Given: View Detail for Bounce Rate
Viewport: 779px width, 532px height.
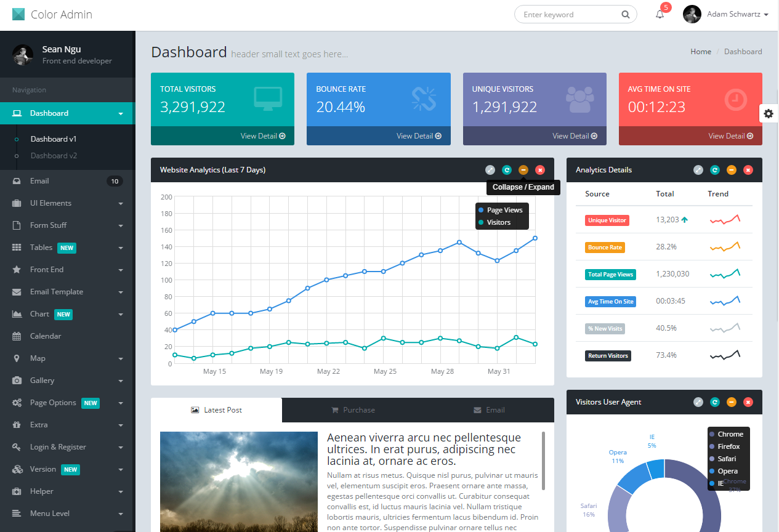Looking at the screenshot, I should pyautogui.click(x=419, y=136).
